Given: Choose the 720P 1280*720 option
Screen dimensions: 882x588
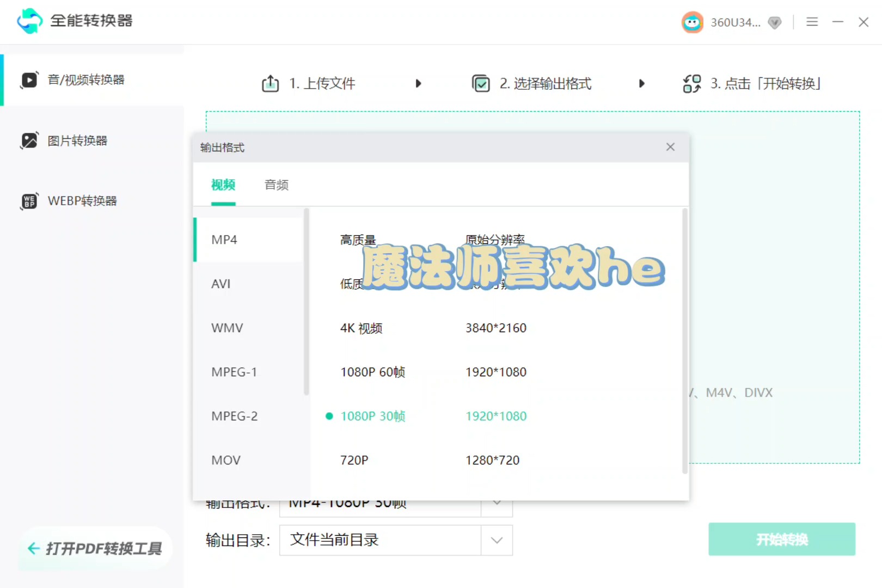Looking at the screenshot, I should 354,460.
